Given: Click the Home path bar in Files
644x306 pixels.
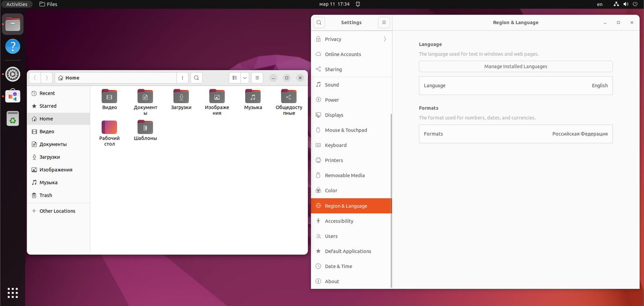Looking at the screenshot, I should [115, 78].
